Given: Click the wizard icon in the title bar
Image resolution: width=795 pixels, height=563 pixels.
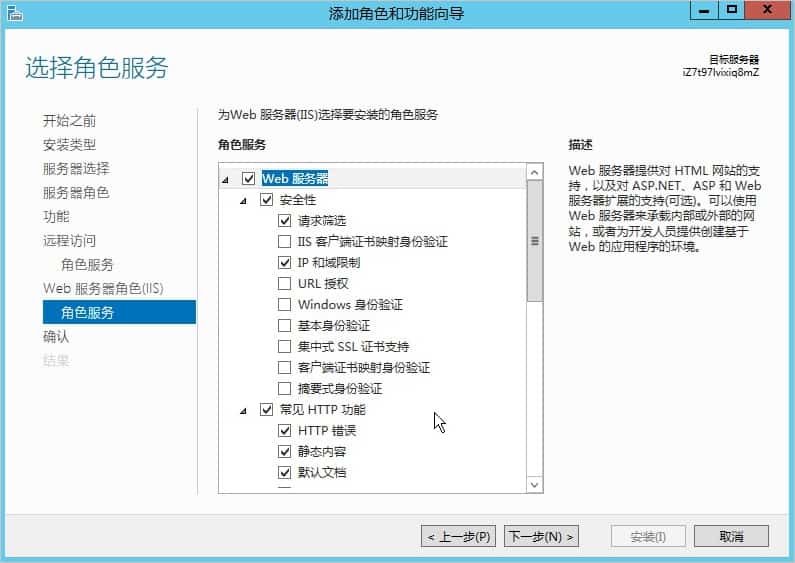Looking at the screenshot, I should [x=14, y=12].
